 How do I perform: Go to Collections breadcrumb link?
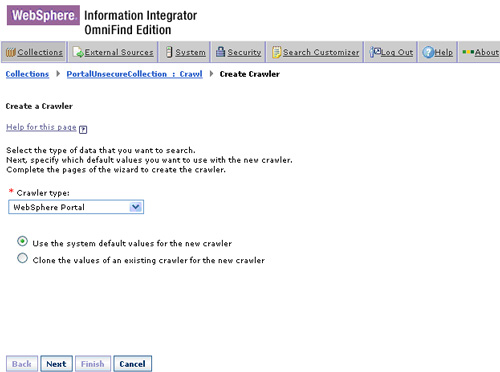[x=27, y=74]
